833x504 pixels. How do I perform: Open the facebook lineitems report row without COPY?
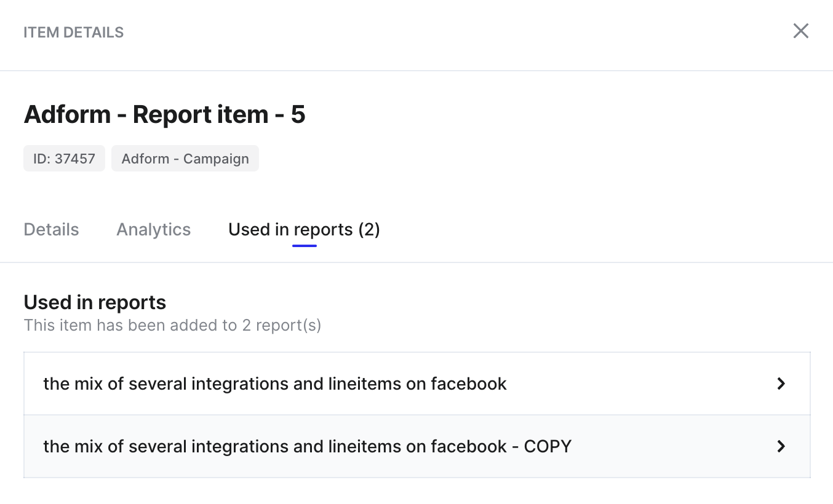pyautogui.click(x=417, y=384)
